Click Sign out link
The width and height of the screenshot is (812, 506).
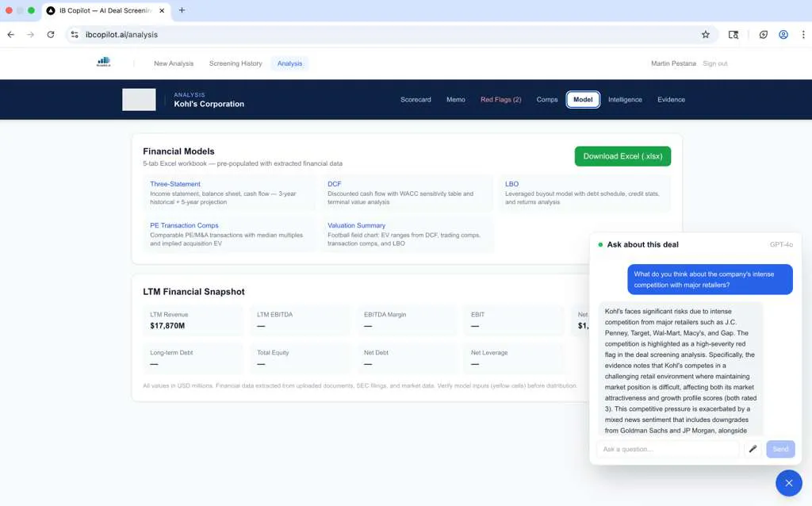(x=714, y=63)
